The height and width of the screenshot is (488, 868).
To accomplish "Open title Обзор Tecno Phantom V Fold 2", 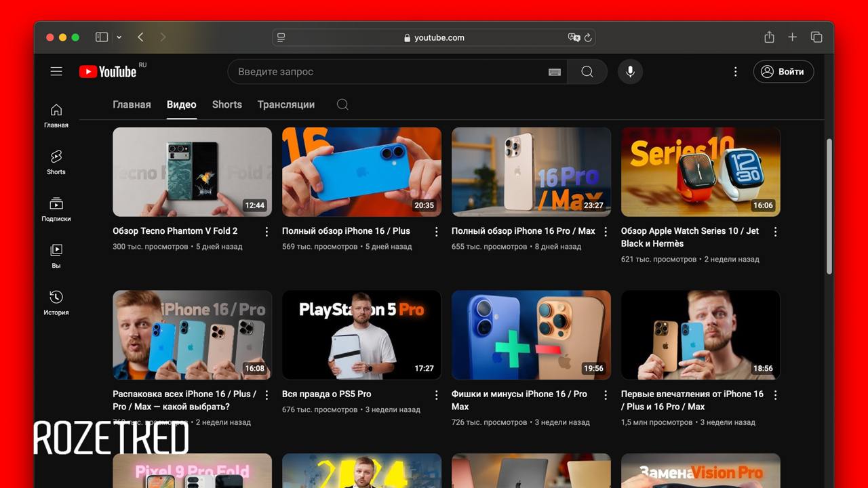I will 175,231.
